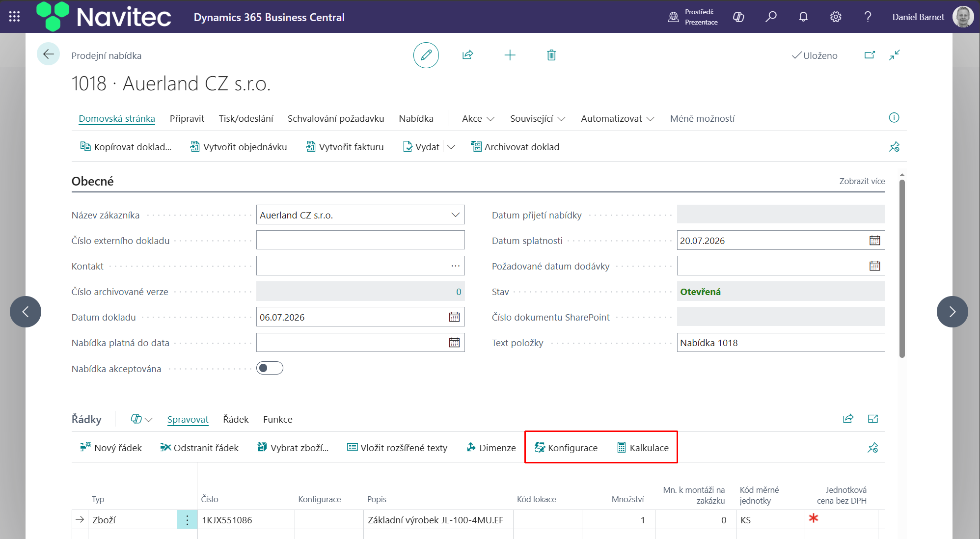Expand the Název zákazníka dropdown
This screenshot has width=980, height=539.
coord(455,215)
